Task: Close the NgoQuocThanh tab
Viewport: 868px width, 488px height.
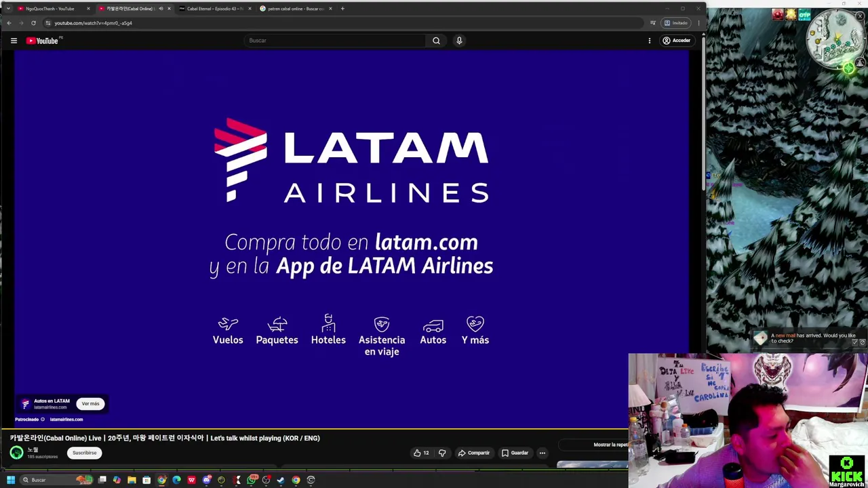Action: [x=88, y=9]
